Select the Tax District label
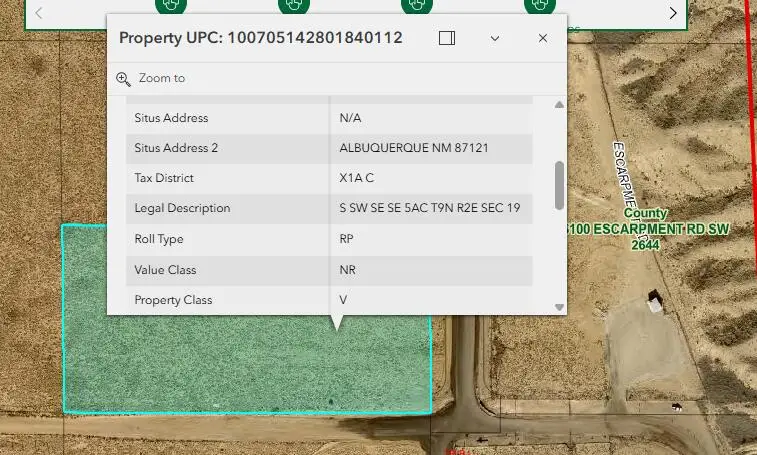The image size is (757, 455). 164,178
